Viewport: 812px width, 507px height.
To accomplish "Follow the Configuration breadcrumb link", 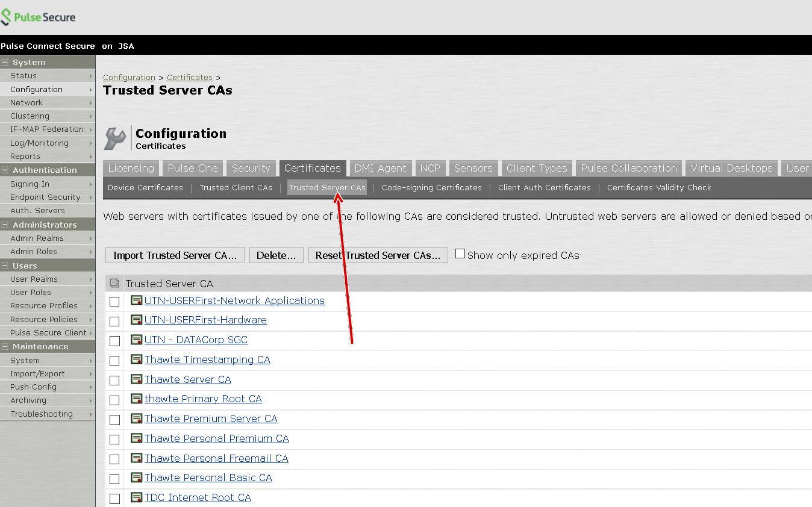I will click(x=129, y=77).
